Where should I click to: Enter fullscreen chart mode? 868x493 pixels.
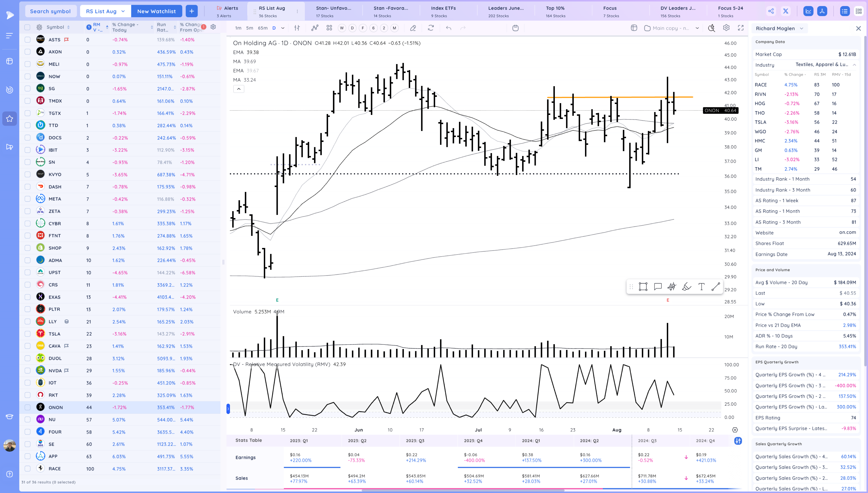[740, 28]
